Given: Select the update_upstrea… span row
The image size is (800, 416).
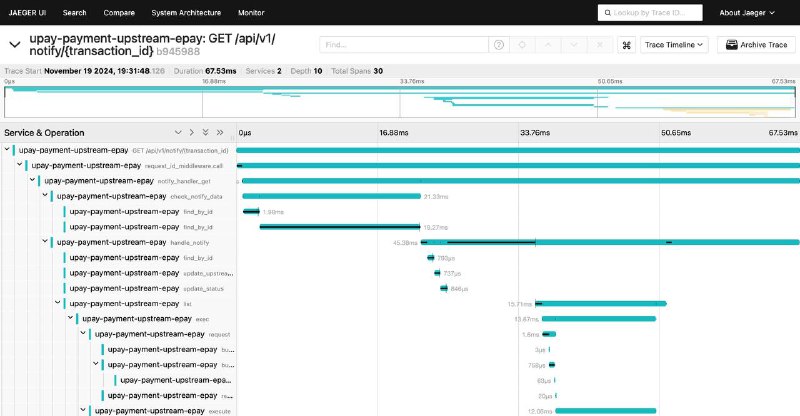Looking at the screenshot, I should coord(151,273).
